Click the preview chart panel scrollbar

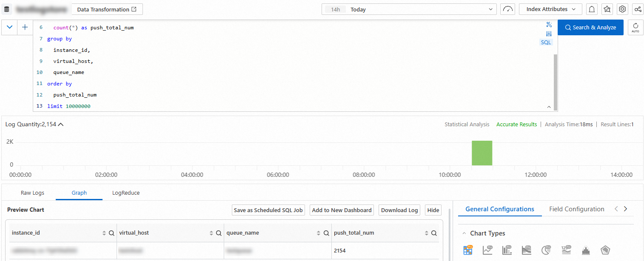[449, 234]
